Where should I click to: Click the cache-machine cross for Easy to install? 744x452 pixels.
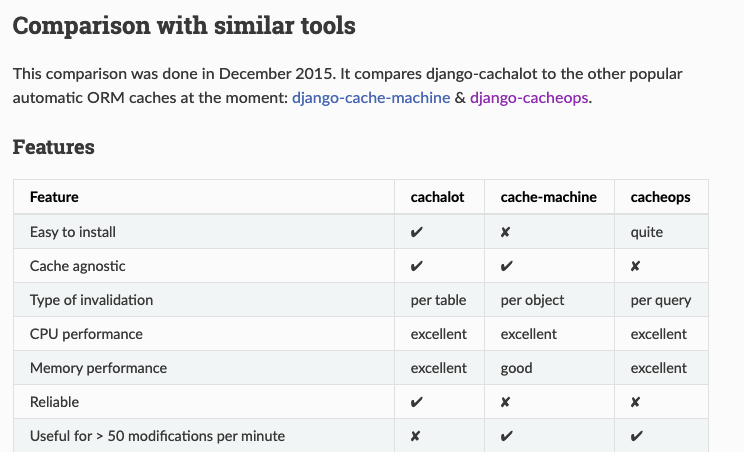[x=505, y=232]
